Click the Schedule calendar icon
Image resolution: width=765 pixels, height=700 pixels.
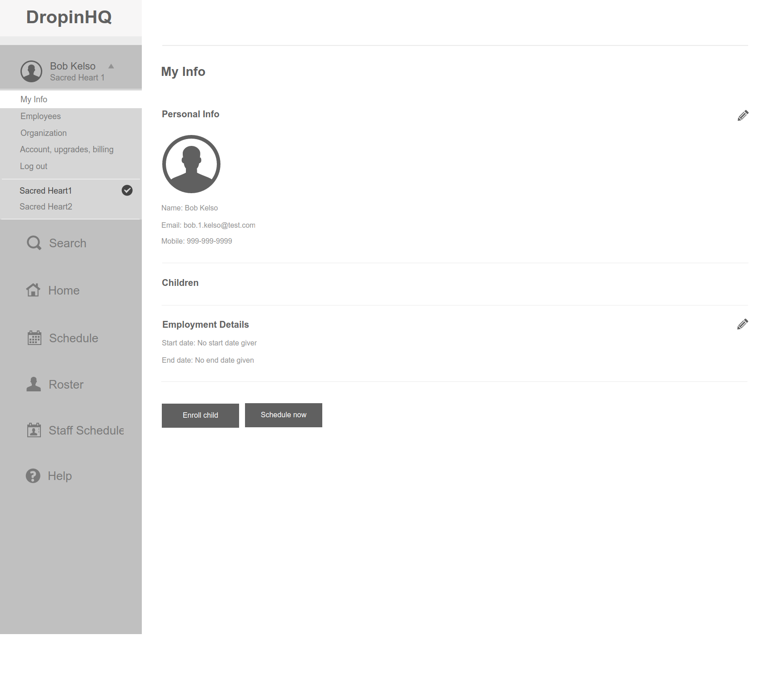coord(35,338)
